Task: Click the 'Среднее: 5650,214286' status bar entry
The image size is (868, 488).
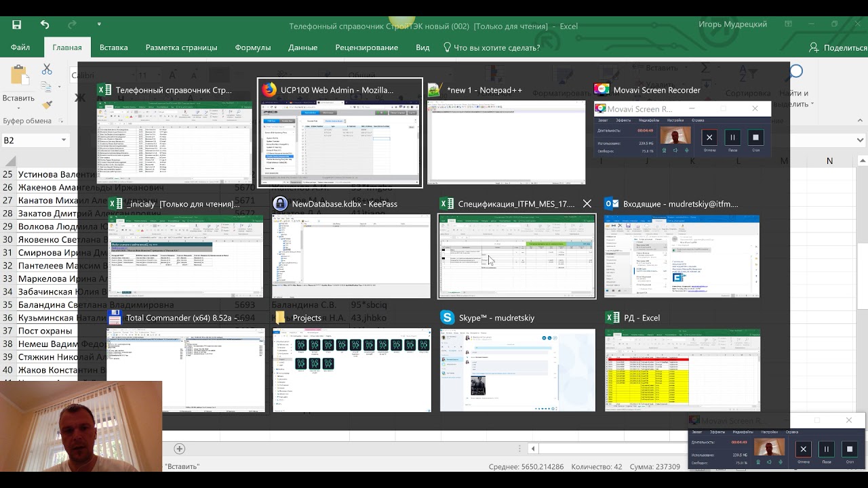Action: pyautogui.click(x=526, y=467)
